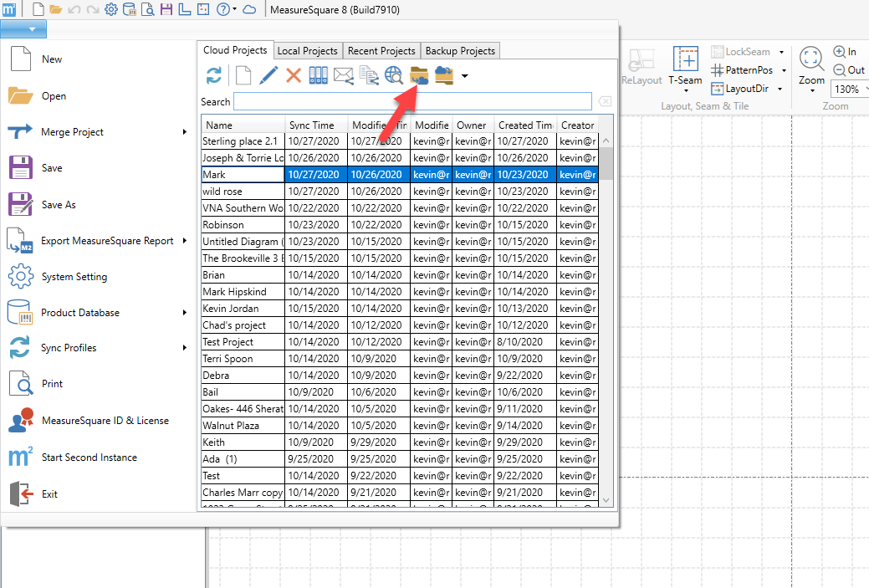Expand the Sync Profiles submenu
The width and height of the screenshot is (869, 588).
tap(185, 347)
